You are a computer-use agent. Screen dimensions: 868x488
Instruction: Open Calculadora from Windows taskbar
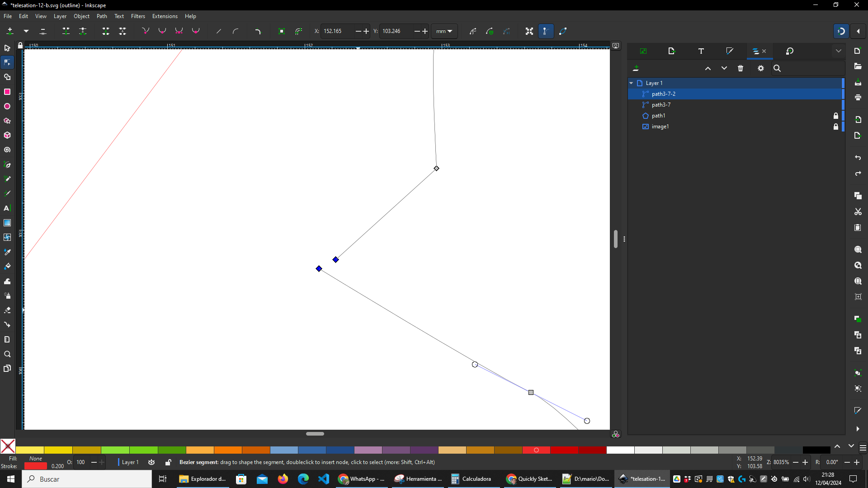point(472,479)
